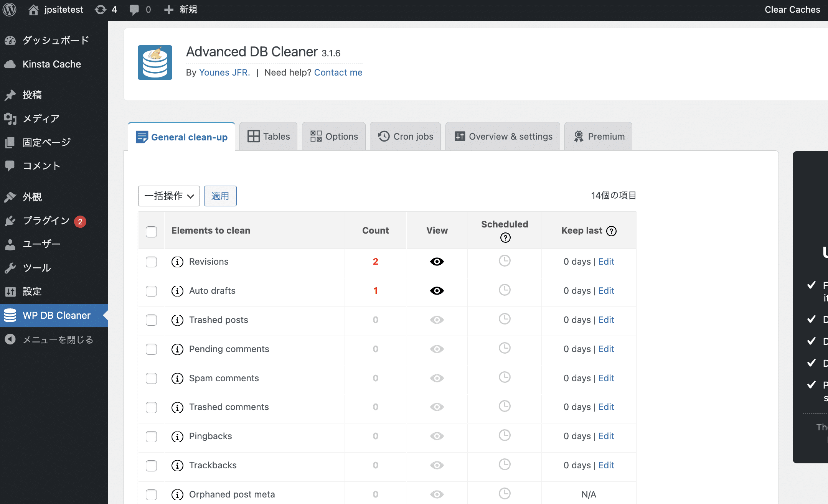Tick the Trashed posts checkbox
828x504 pixels.
(x=152, y=320)
